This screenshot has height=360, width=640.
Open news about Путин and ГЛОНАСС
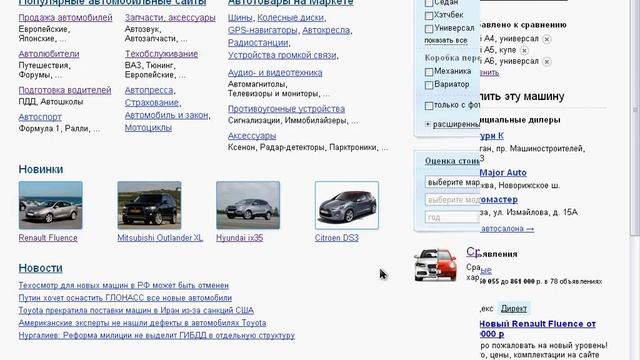[x=125, y=298]
